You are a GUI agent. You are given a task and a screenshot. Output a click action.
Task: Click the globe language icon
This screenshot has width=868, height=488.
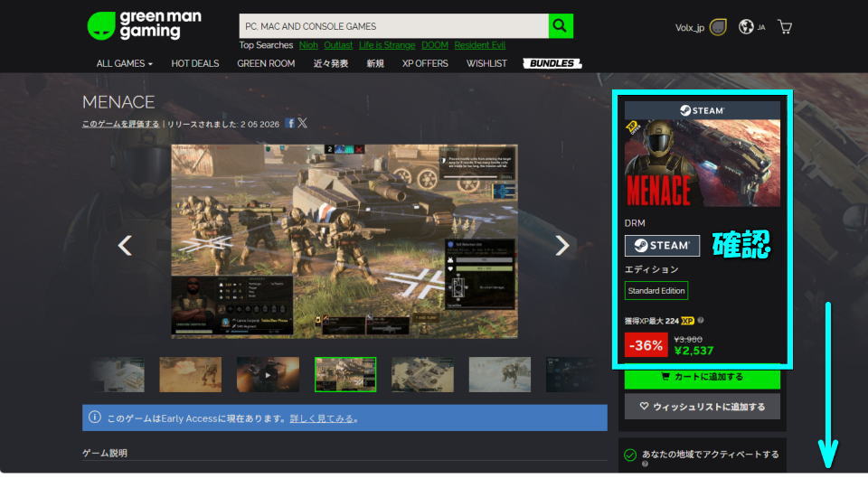point(746,27)
